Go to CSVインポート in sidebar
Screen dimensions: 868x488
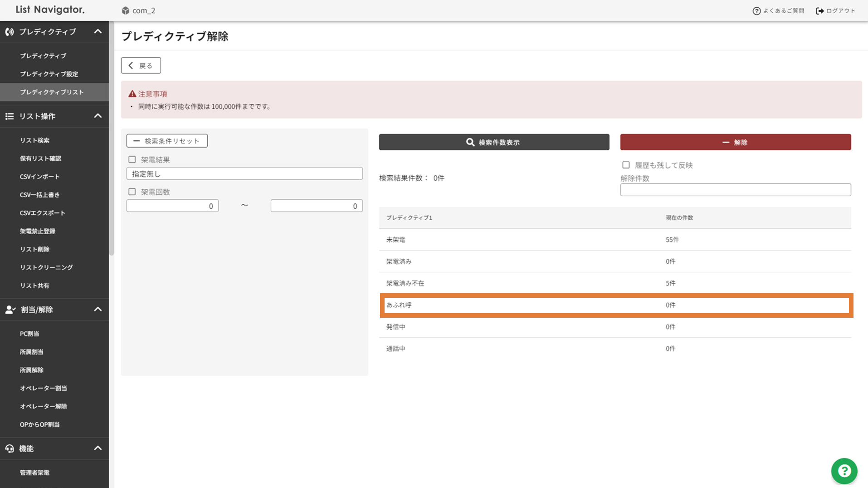(40, 177)
